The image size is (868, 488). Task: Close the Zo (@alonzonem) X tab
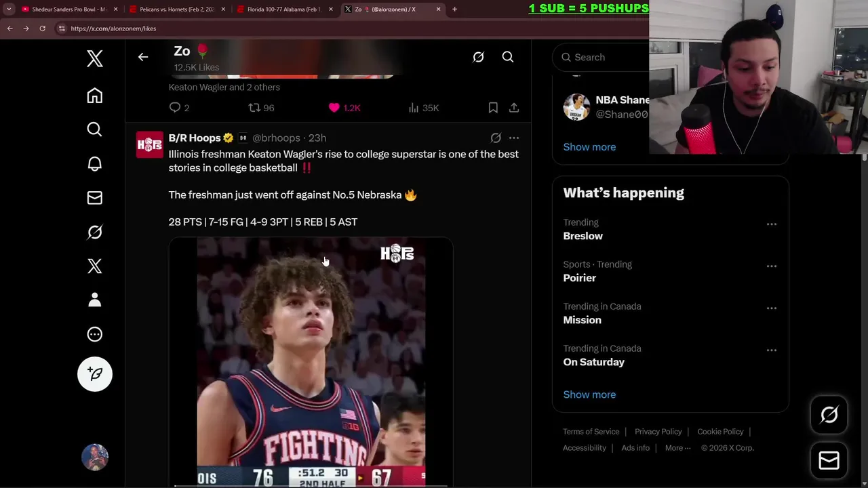point(438,9)
